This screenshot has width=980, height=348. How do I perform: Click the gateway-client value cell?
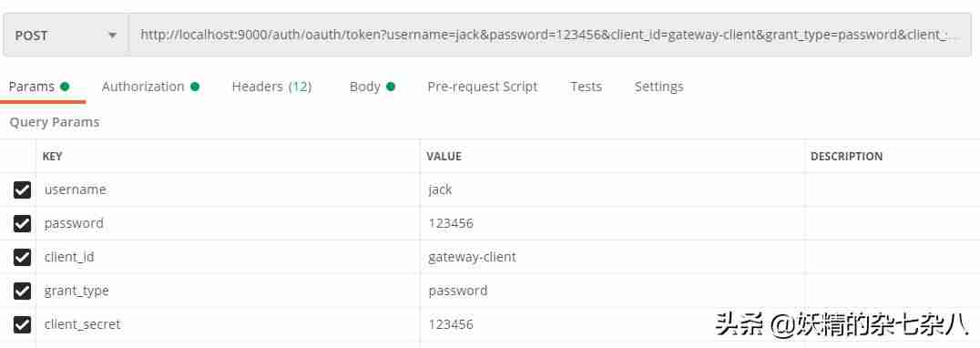(612, 258)
